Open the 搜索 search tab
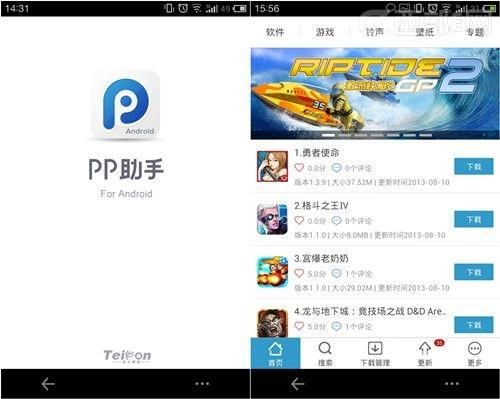The width and height of the screenshot is (500, 399). point(325,353)
